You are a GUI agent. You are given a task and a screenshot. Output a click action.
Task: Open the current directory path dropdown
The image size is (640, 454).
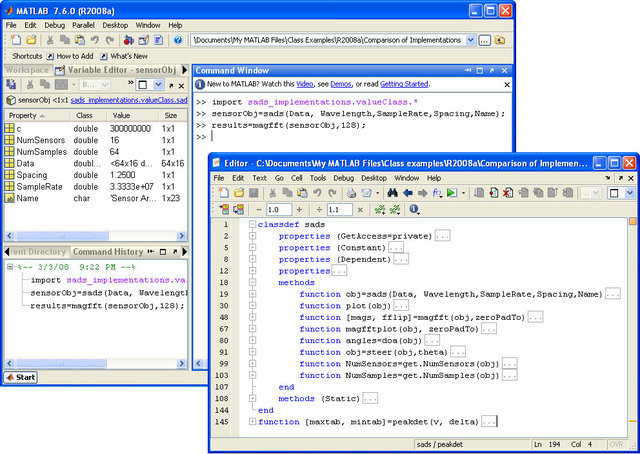(x=471, y=40)
